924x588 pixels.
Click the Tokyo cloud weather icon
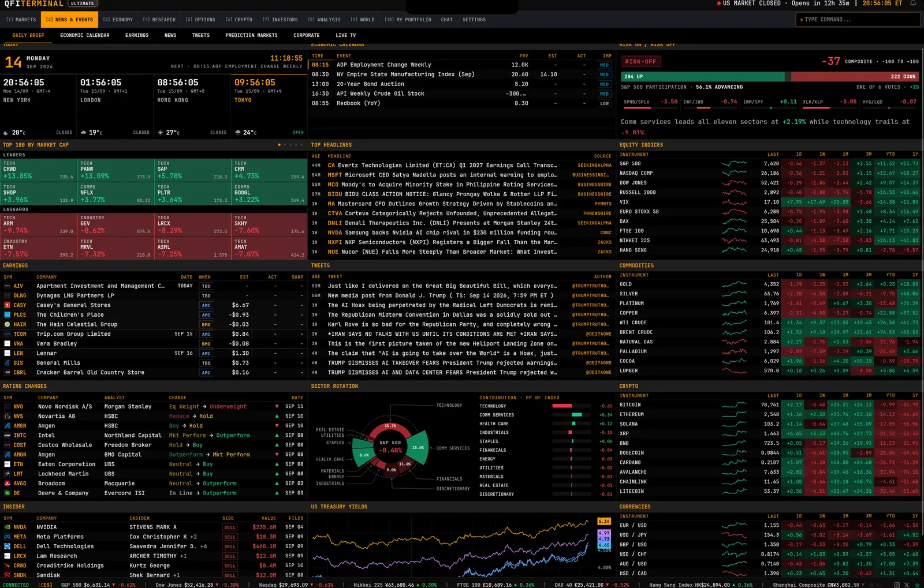(x=237, y=133)
